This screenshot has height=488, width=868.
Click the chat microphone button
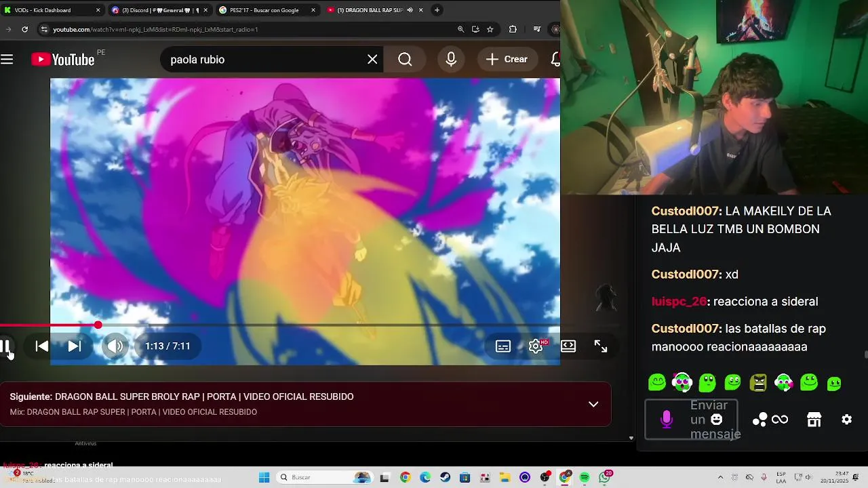click(667, 420)
